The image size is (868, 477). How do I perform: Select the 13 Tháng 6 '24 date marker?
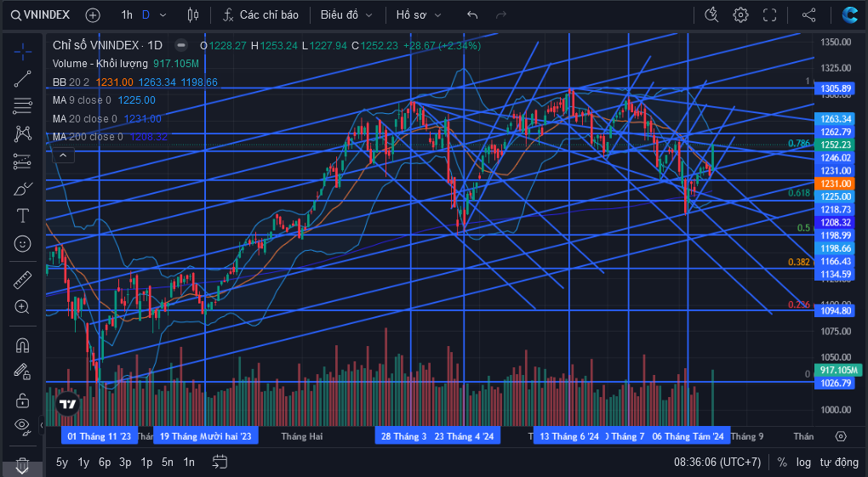click(569, 436)
